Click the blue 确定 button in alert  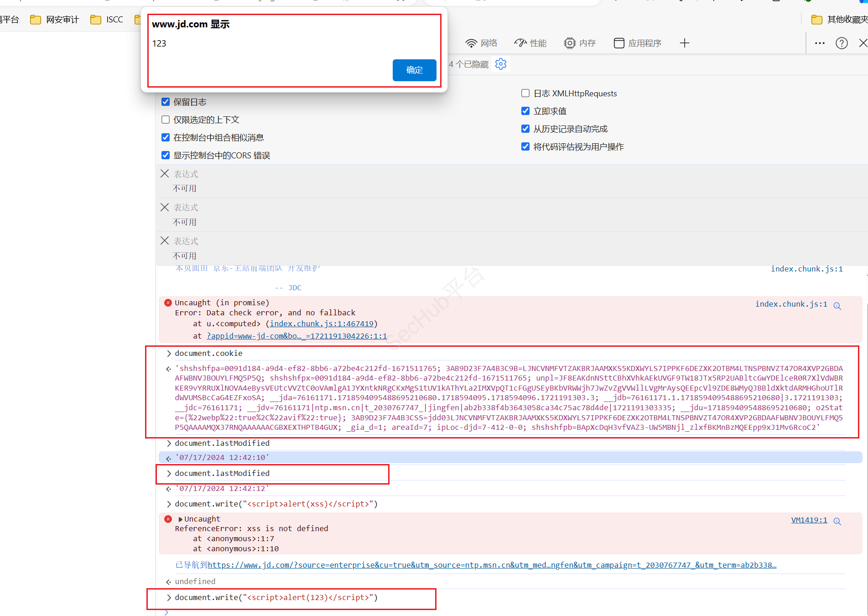(414, 70)
